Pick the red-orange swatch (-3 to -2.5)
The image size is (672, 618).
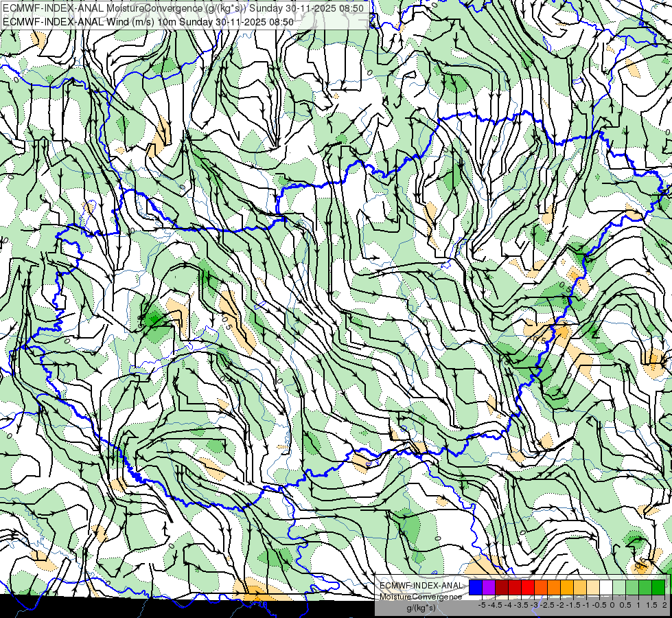[x=541, y=588]
